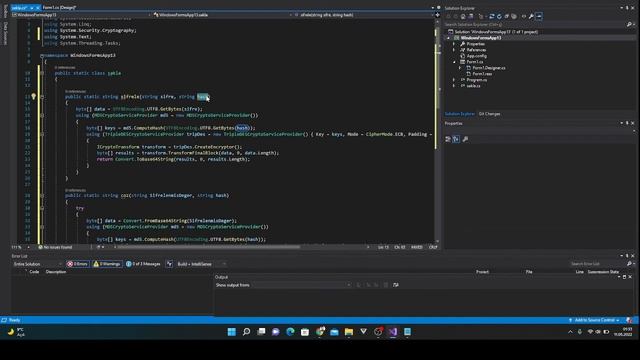Open Task View on taskbar
Image resolution: width=640 pixels, height=360 pixels.
pos(261,332)
